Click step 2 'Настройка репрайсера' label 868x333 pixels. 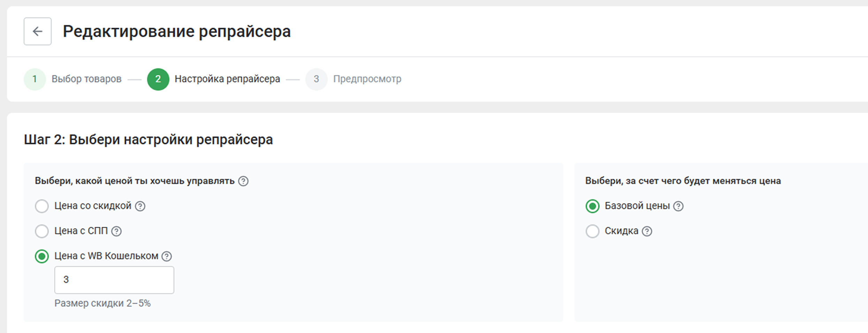pos(227,79)
